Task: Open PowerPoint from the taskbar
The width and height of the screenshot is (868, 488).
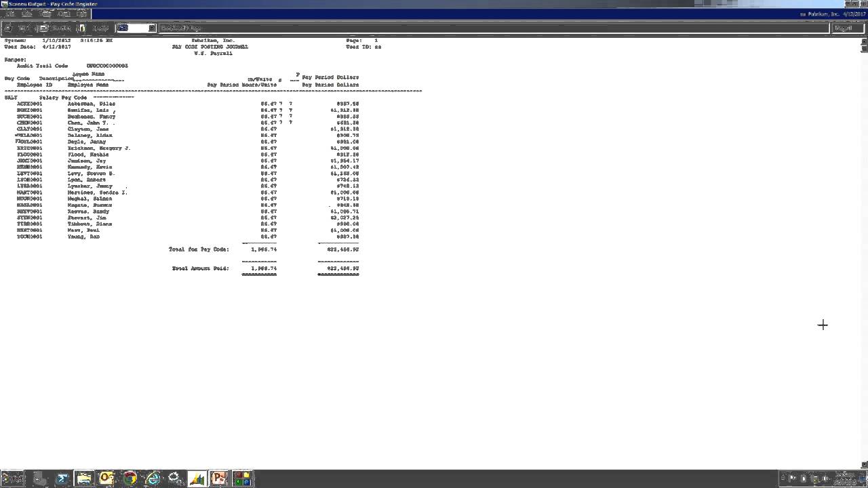Action: coord(220,478)
